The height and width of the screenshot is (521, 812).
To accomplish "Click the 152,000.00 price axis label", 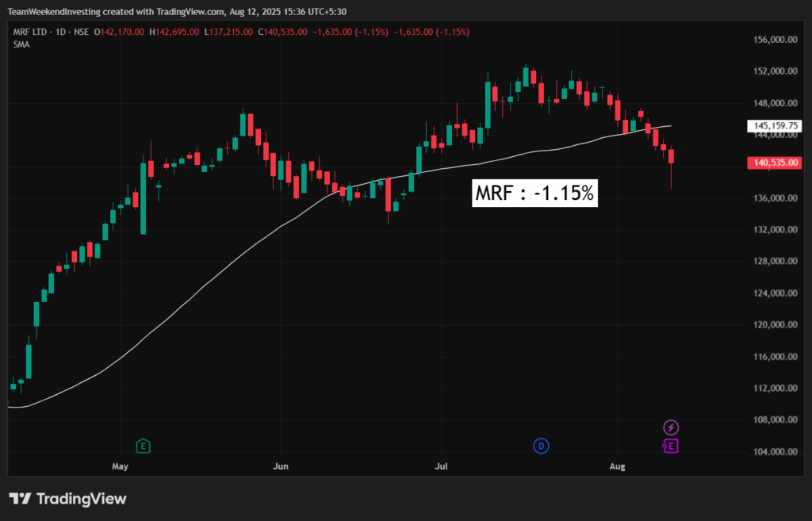I will coord(776,71).
